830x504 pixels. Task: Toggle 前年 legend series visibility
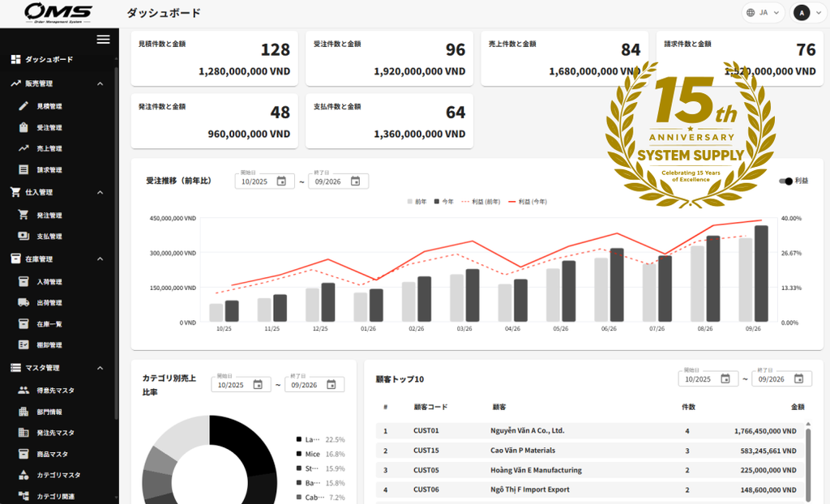[417, 202]
